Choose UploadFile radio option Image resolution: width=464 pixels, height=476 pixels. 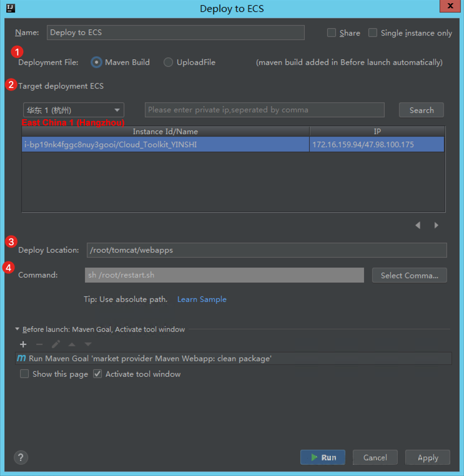(x=169, y=62)
